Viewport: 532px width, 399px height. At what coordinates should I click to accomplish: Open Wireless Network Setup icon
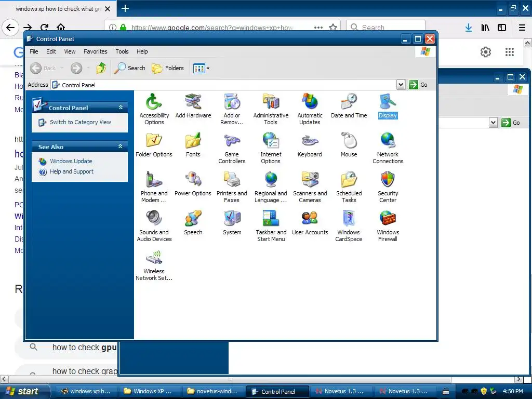(154, 265)
